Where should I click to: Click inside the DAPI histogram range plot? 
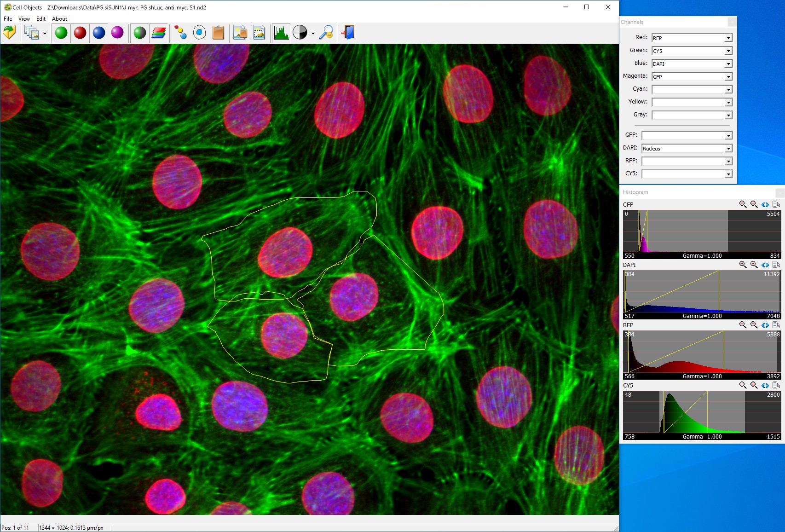[702, 291]
